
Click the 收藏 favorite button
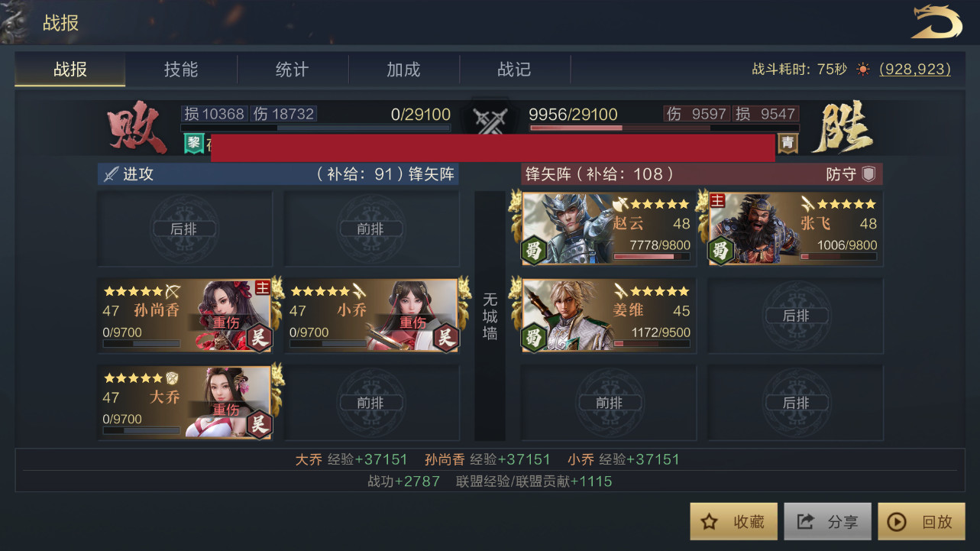pyautogui.click(x=734, y=522)
